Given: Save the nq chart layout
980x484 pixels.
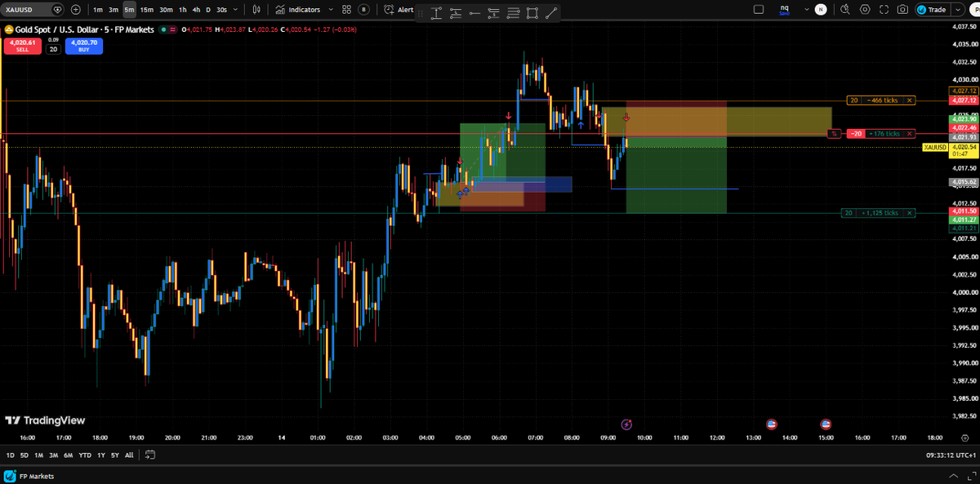Looking at the screenshot, I should click(x=784, y=10).
